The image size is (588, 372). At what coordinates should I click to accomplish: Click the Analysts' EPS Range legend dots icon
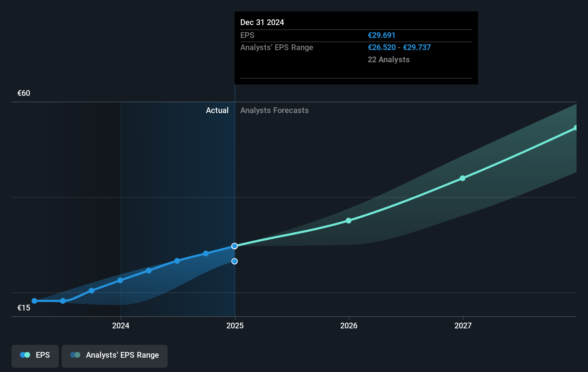coord(75,355)
